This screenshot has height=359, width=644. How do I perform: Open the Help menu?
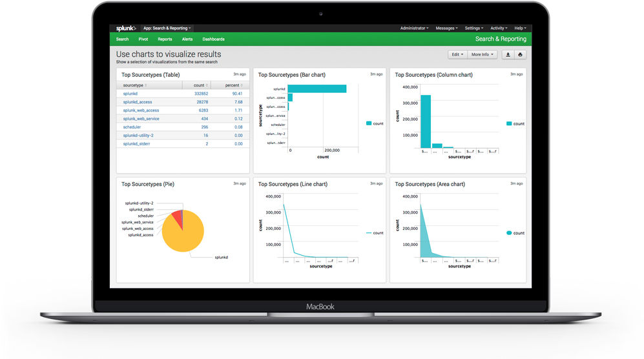pyautogui.click(x=521, y=28)
